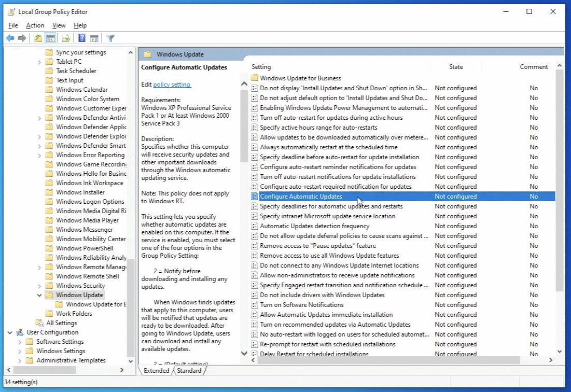Click the Windows PowerShell folder icon
This screenshot has width=571, height=392.
pyautogui.click(x=49, y=248)
